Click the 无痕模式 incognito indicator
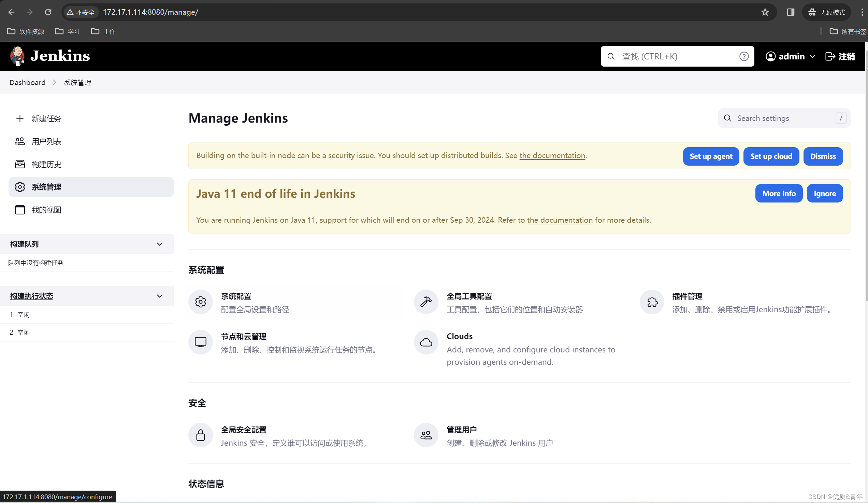868x503 pixels. point(826,12)
